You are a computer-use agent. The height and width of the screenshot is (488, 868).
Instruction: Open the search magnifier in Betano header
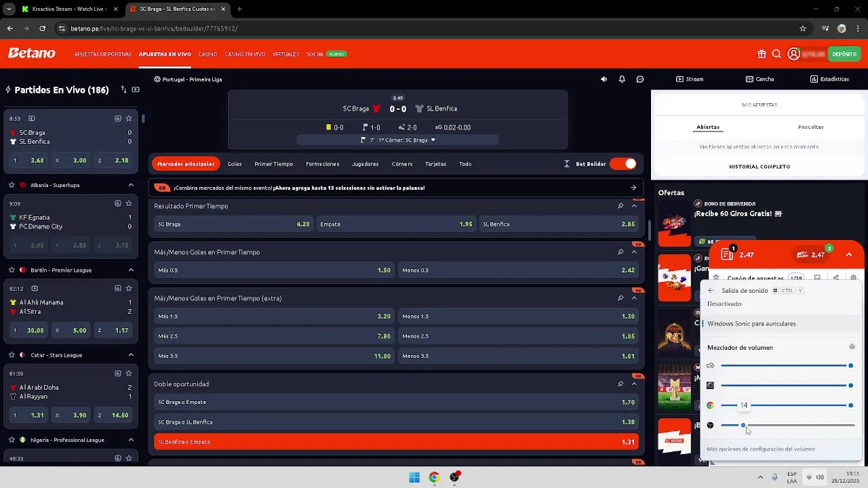[776, 54]
